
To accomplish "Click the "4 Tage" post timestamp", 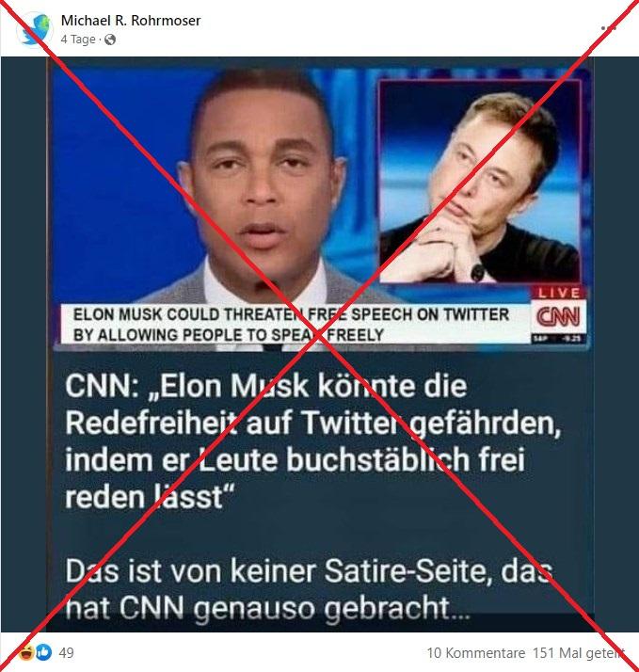I will (x=78, y=40).
